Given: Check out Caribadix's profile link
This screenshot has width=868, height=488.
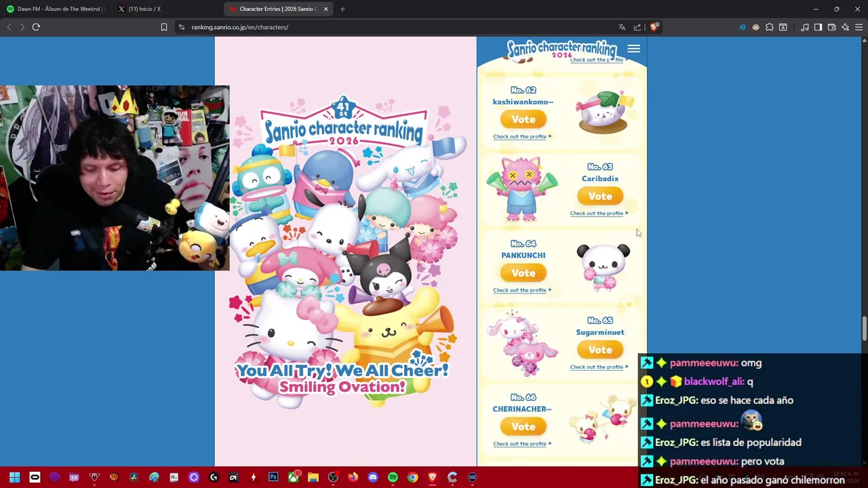Looking at the screenshot, I should 599,213.
